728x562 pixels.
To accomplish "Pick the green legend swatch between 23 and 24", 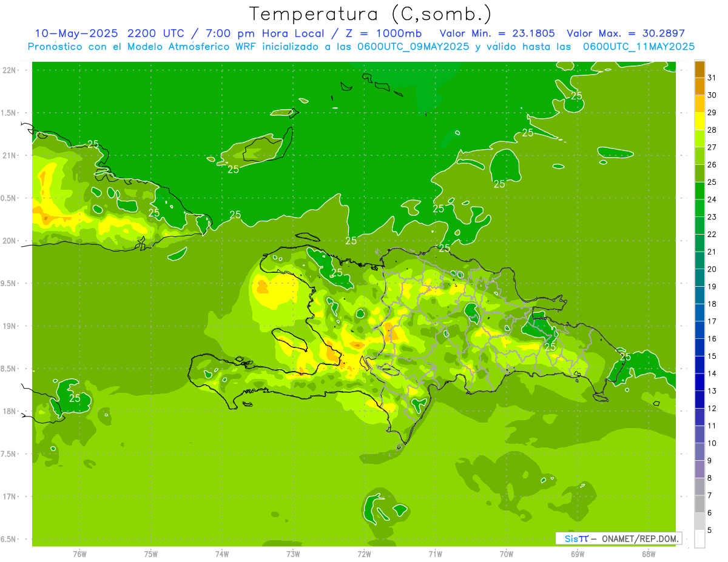I will click(699, 208).
